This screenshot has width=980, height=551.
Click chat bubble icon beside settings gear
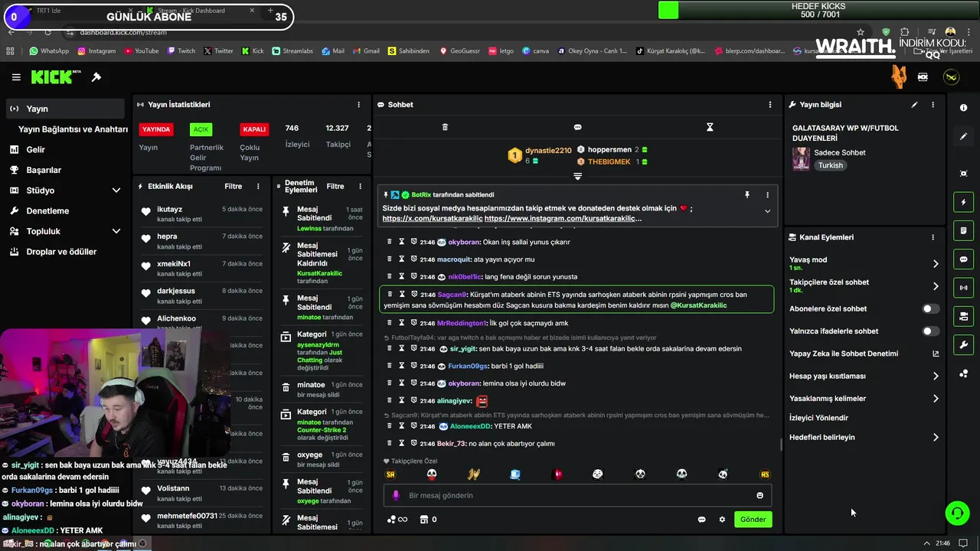[701, 520]
